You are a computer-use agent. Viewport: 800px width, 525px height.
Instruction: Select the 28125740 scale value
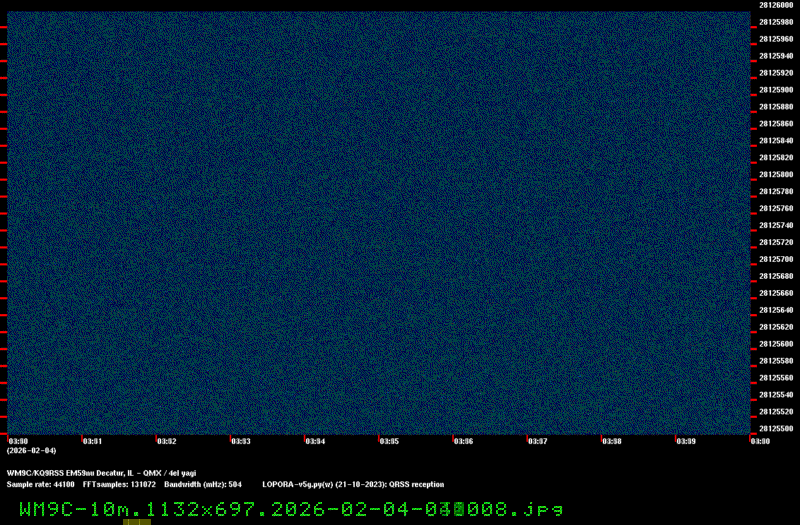(776, 226)
